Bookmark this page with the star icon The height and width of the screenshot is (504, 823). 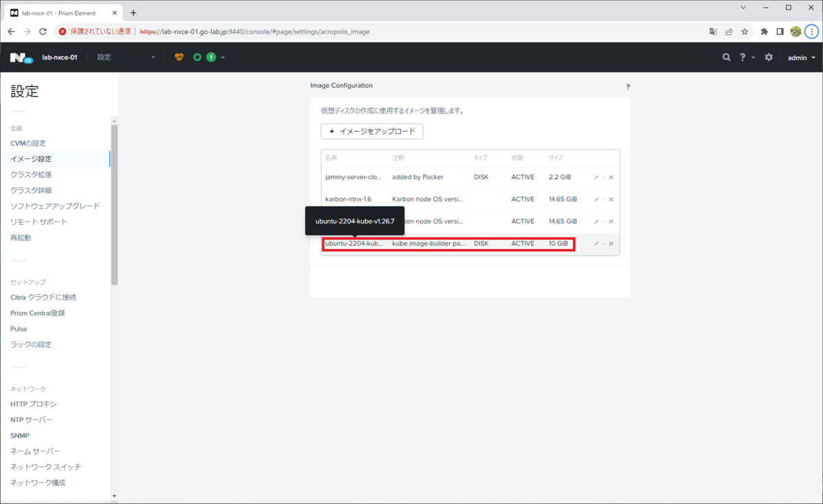point(745,32)
